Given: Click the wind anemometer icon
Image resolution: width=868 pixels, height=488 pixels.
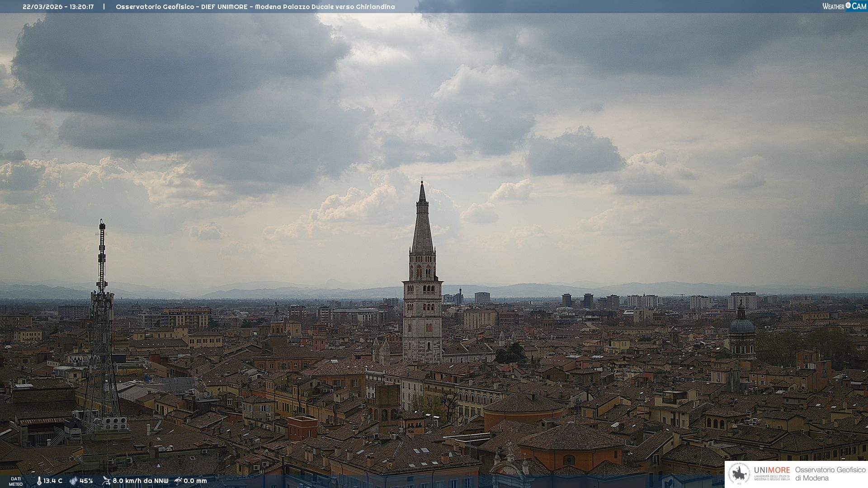Looking at the screenshot, I should tap(106, 481).
